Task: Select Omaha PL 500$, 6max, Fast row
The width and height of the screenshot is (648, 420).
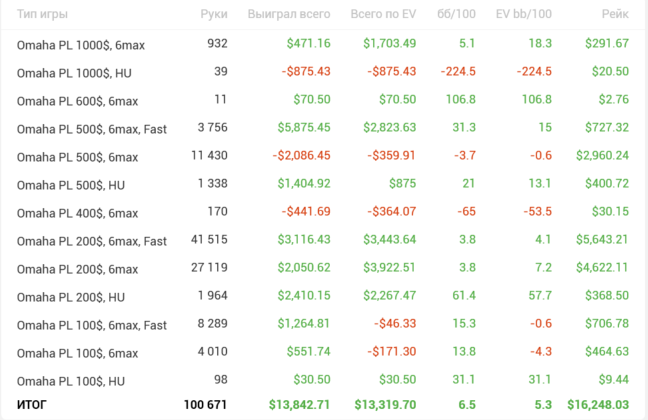Action: 324,128
